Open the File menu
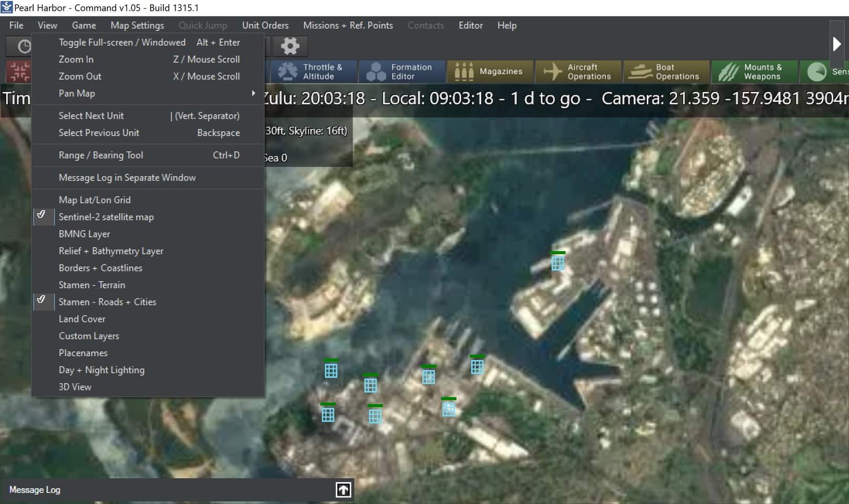 click(x=16, y=25)
